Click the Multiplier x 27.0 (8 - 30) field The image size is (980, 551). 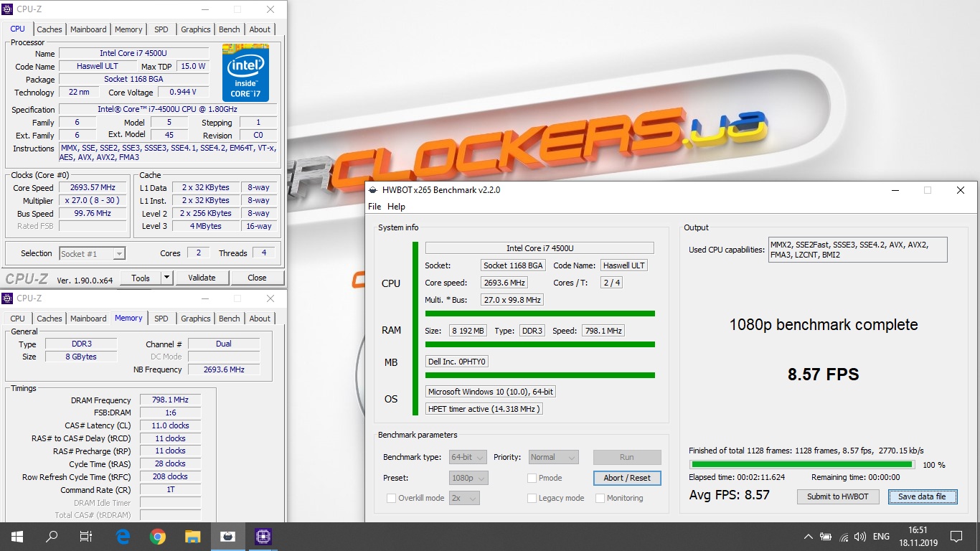[x=93, y=200]
